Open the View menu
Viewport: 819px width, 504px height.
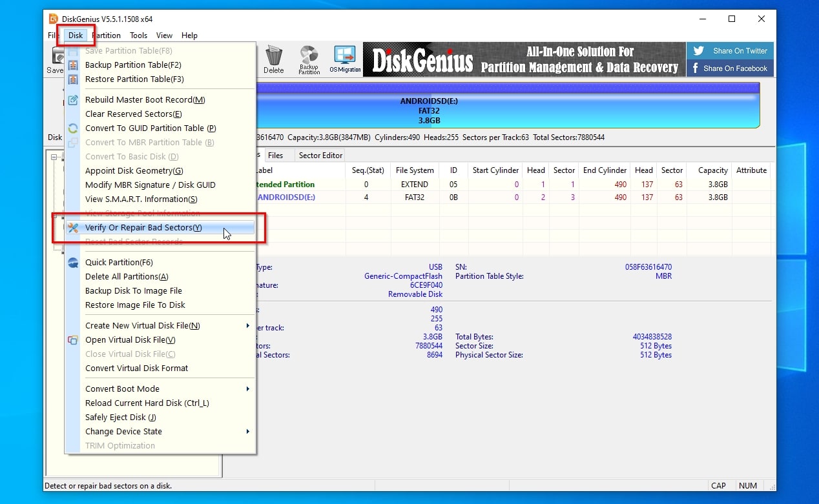pos(164,35)
